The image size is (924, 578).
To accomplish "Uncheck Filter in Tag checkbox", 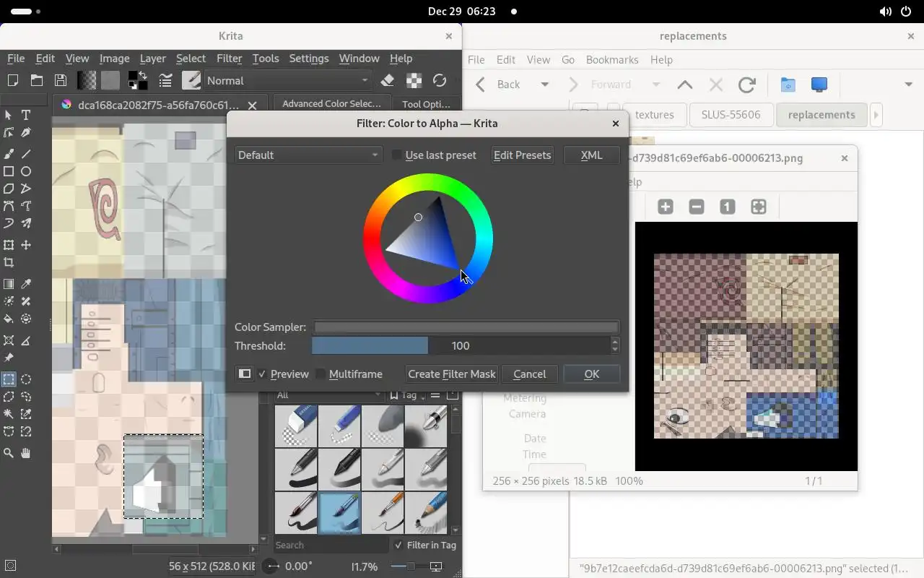I will tap(398, 545).
